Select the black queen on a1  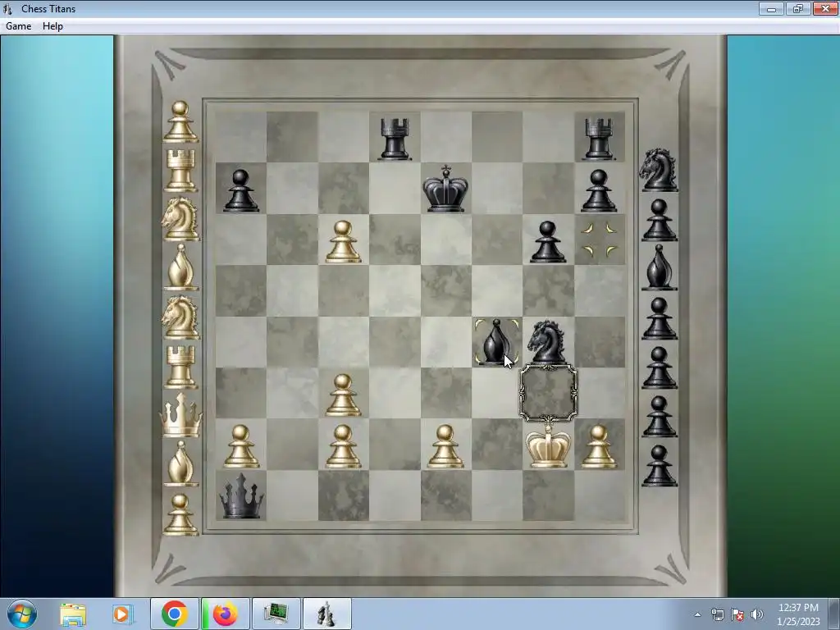[241, 495]
